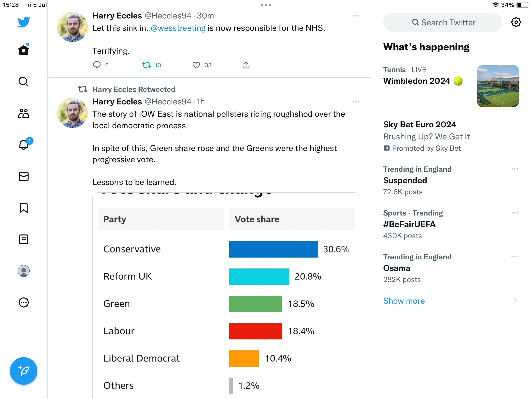Viewport: 532px width, 399px height.
Task: Open the Explore search icon in sidebar
Action: pos(24,82)
